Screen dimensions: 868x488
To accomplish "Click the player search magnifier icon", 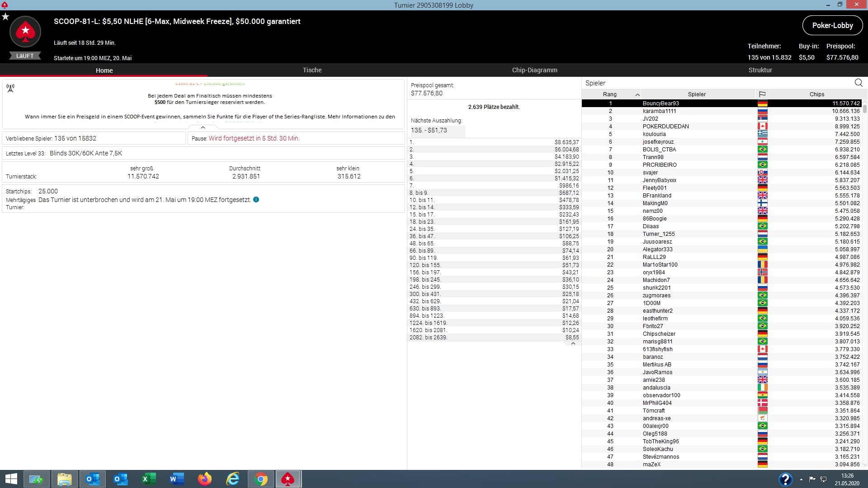I will (859, 83).
